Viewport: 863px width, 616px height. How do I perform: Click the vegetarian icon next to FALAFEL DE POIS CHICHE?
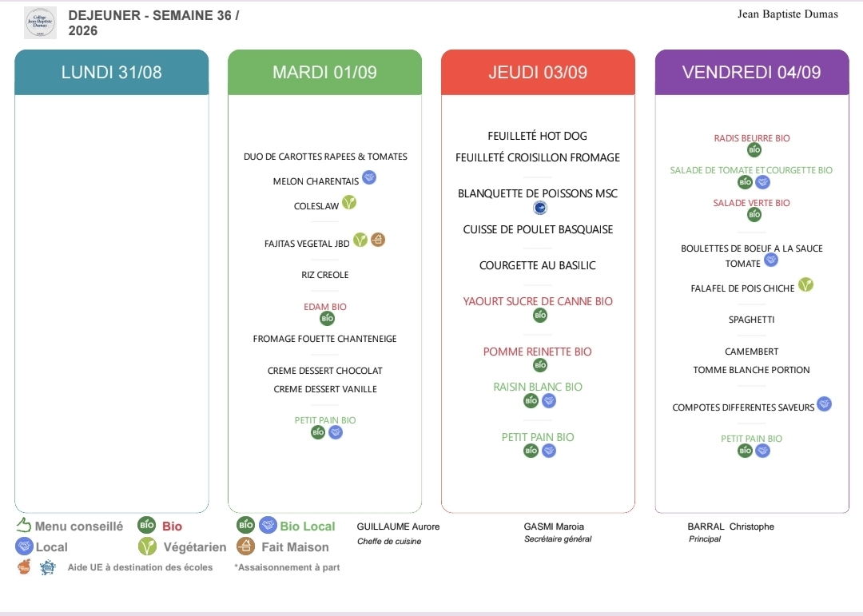pos(805,284)
